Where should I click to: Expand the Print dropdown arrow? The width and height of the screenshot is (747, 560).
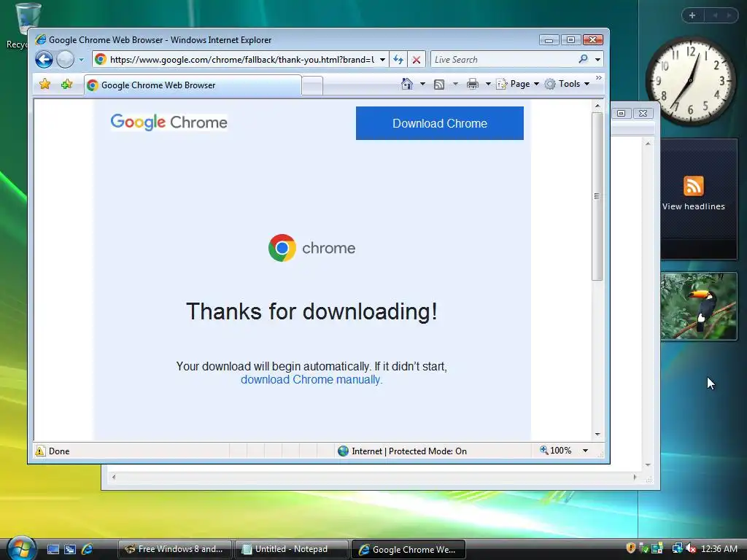tap(488, 84)
